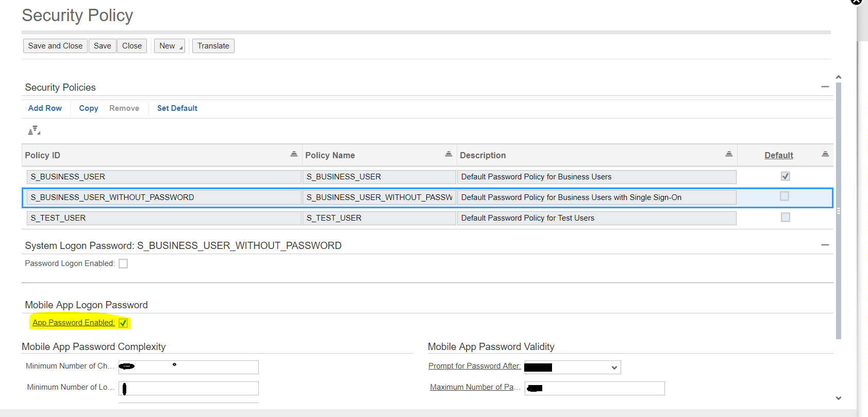868x417 pixels.
Task: Click the Translate button
Action: [213, 46]
